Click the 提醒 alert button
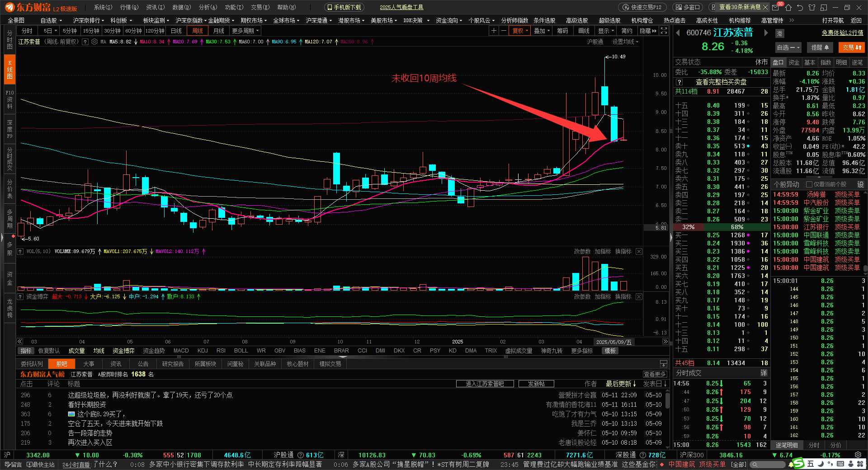 coord(820,47)
